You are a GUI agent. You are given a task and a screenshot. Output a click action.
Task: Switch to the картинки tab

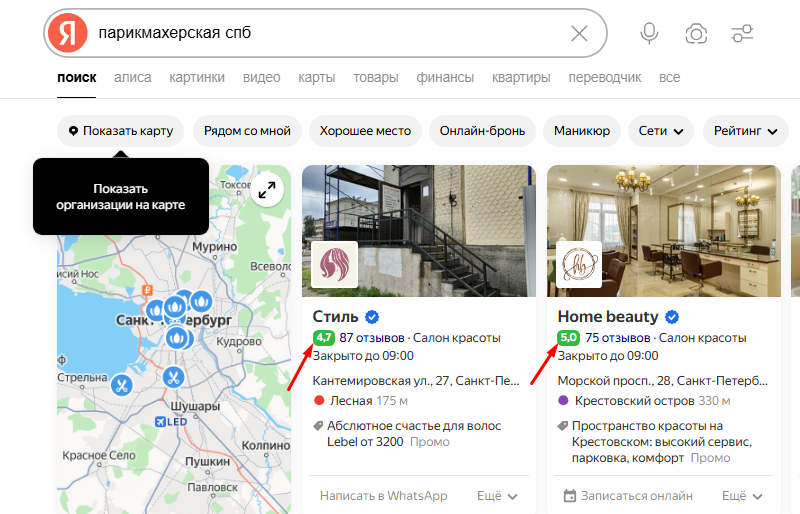click(x=197, y=78)
